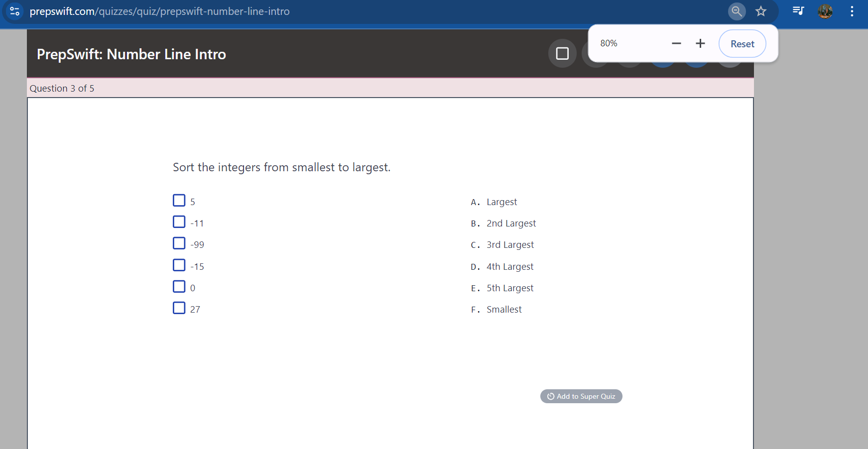
Task: Choose option A. Largest
Action: point(501,202)
